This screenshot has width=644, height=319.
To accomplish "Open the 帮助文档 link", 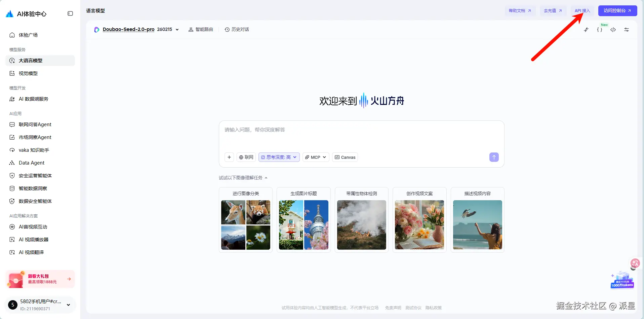I will tap(520, 11).
